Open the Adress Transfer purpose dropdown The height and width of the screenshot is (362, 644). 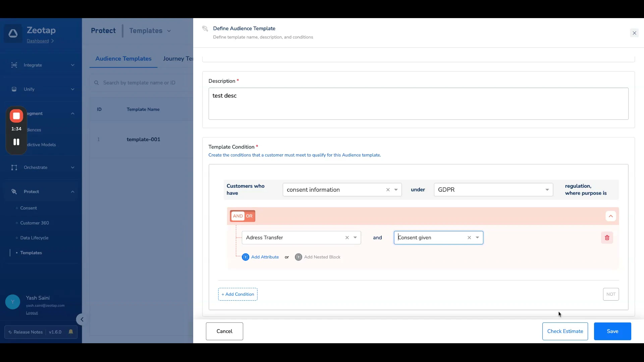355,238
